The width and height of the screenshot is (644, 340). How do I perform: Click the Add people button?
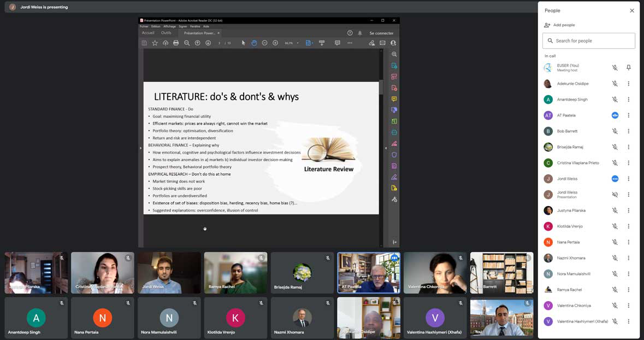[x=560, y=25]
